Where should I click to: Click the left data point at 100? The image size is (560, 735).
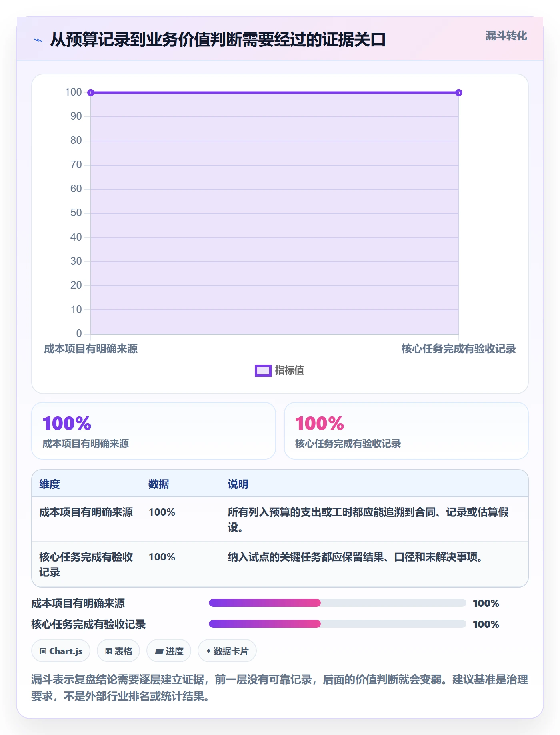91,93
